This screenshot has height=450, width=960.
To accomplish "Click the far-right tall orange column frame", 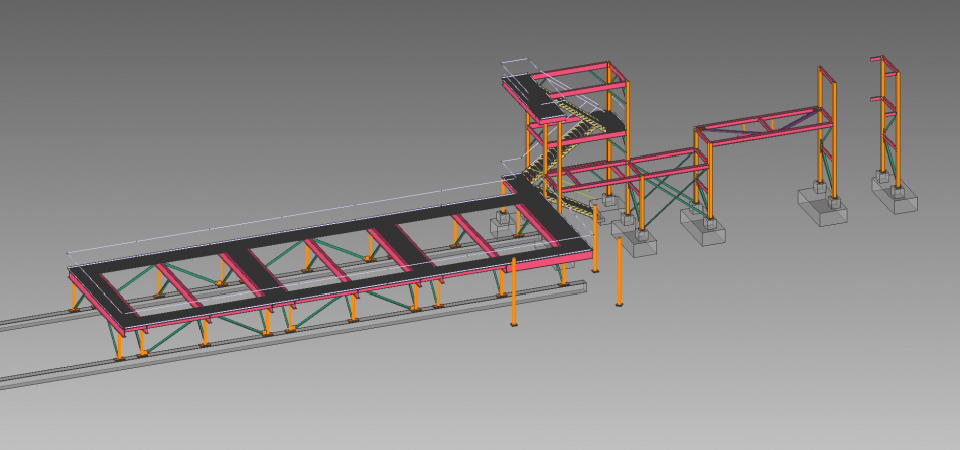I will click(x=888, y=120).
